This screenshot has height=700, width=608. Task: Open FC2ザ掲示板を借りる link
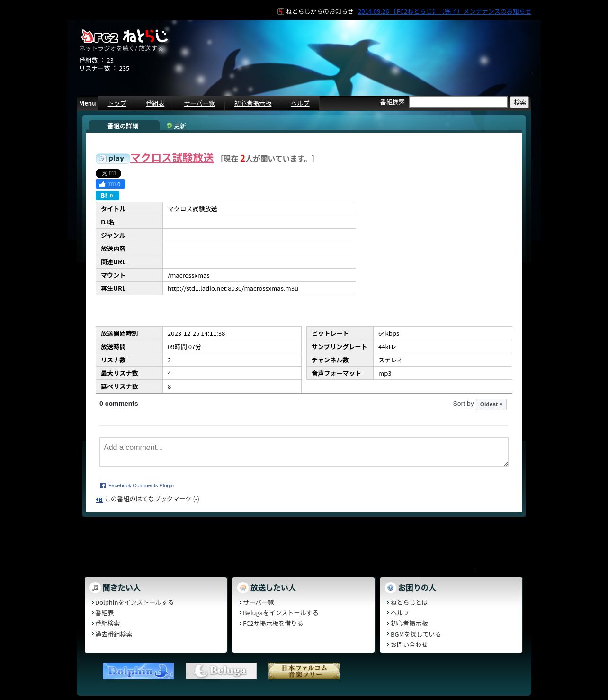[x=273, y=623]
